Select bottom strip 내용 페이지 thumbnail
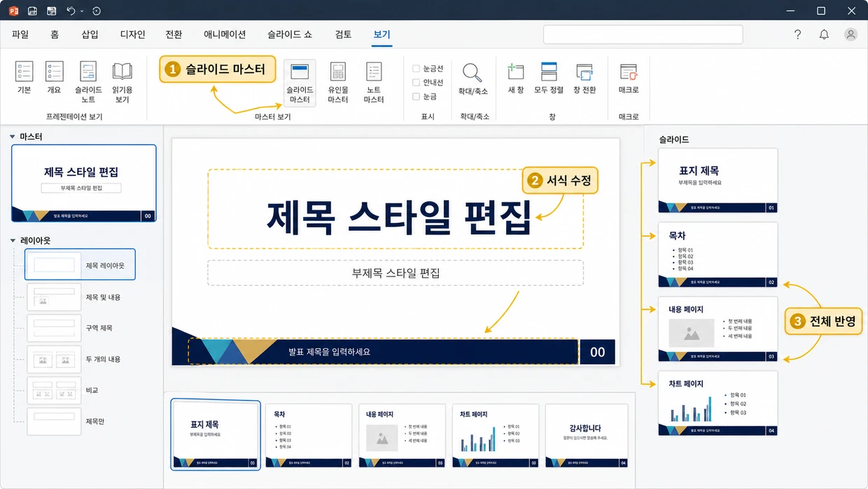The width and height of the screenshot is (868, 489). pyautogui.click(x=402, y=436)
